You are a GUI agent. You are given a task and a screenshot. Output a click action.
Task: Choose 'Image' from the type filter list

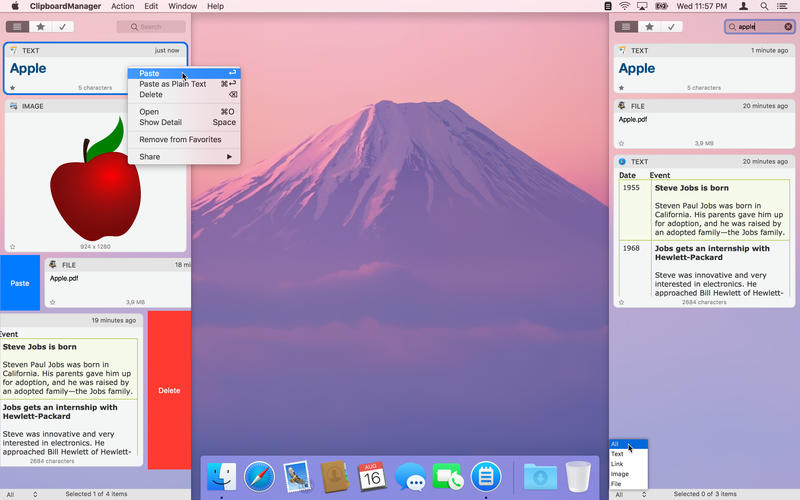pos(620,474)
